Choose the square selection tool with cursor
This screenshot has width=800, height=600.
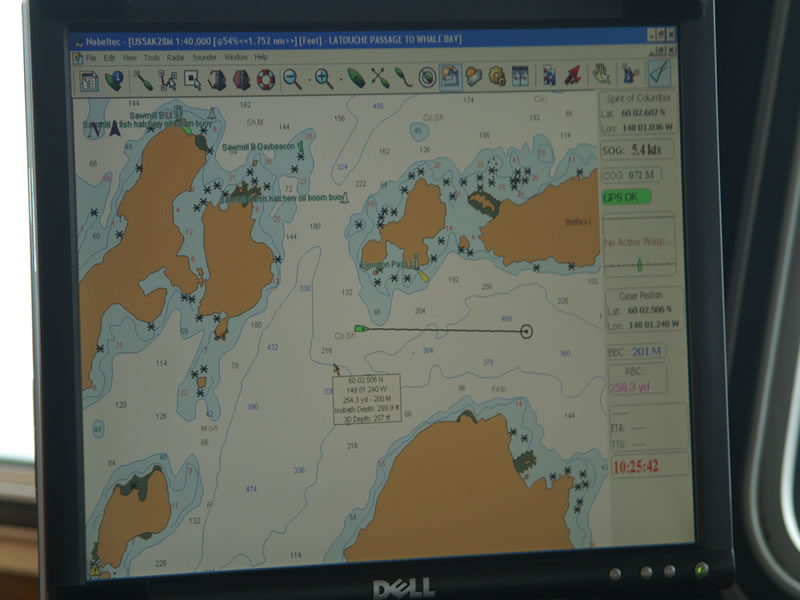192,81
